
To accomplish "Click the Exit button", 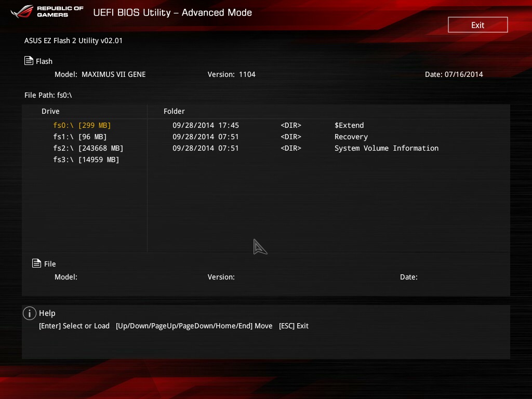I will click(477, 25).
